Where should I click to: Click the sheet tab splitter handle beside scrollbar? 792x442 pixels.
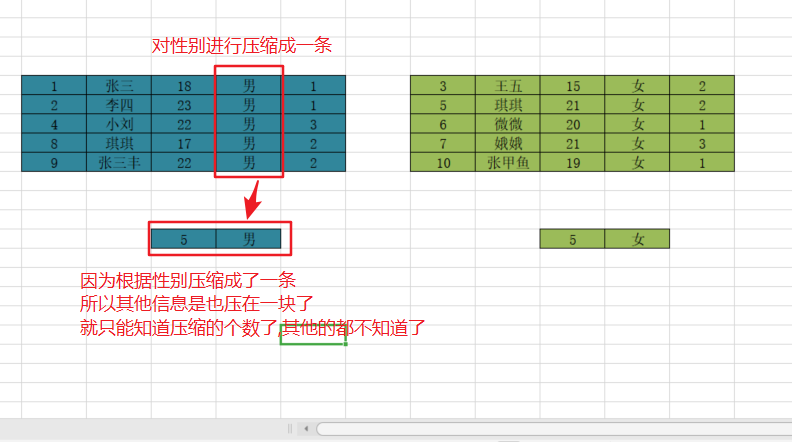290,429
